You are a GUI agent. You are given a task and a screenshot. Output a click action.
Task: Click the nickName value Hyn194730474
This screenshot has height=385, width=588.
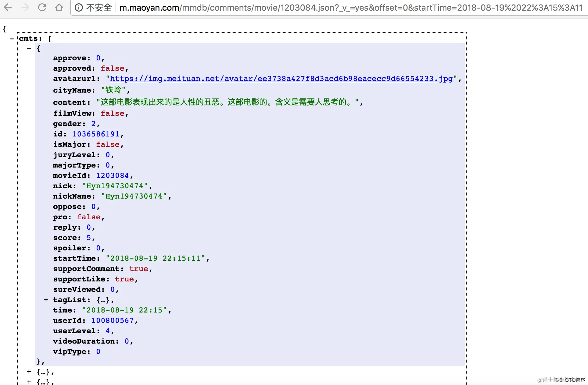click(134, 196)
